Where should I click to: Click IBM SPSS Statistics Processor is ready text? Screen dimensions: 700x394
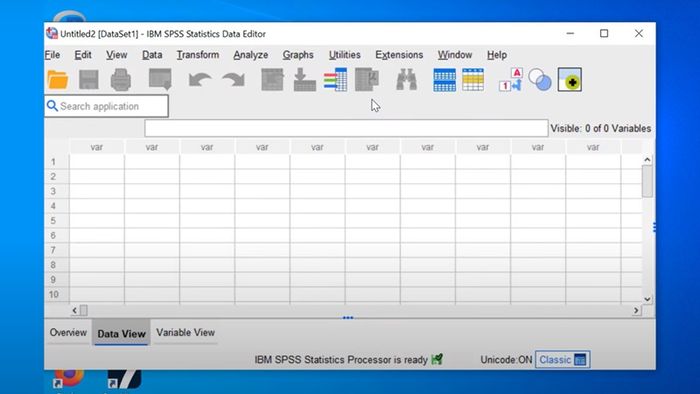[x=341, y=360]
